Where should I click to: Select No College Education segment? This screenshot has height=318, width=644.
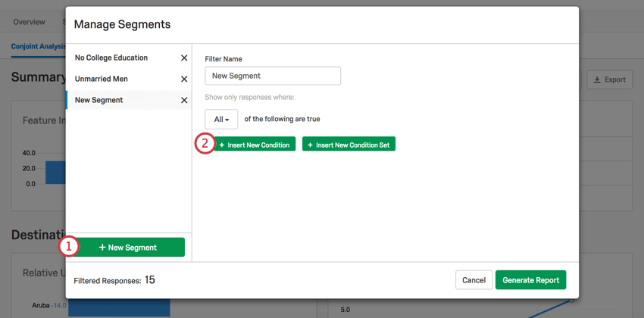click(111, 58)
